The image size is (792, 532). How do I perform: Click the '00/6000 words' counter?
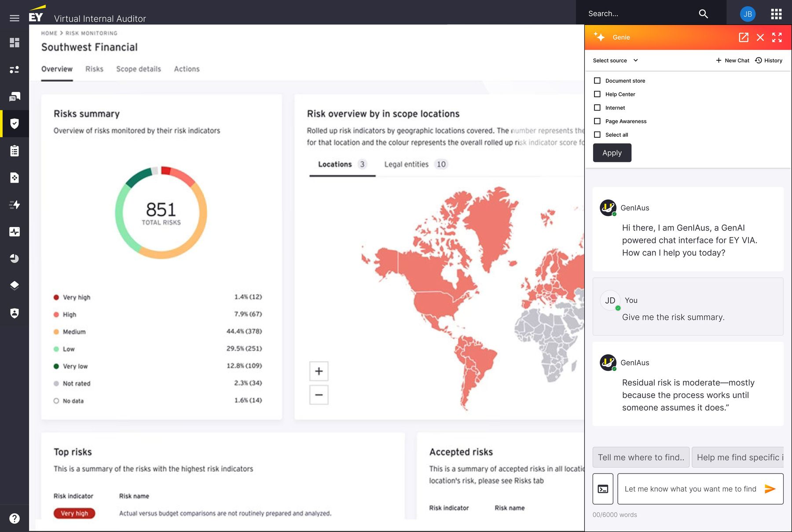click(615, 515)
